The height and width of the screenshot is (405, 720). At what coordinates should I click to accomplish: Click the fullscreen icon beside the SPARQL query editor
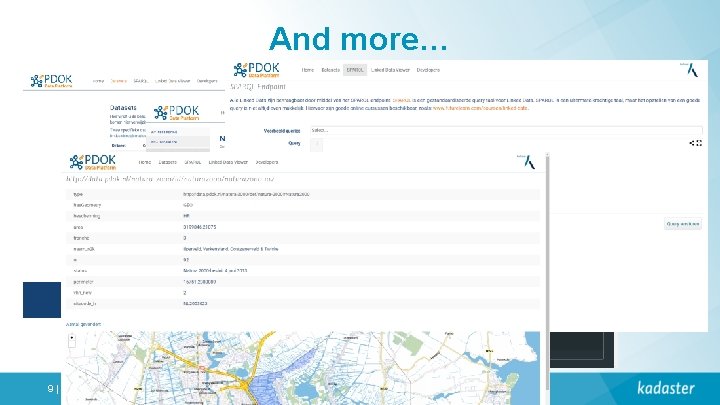pyautogui.click(x=699, y=143)
